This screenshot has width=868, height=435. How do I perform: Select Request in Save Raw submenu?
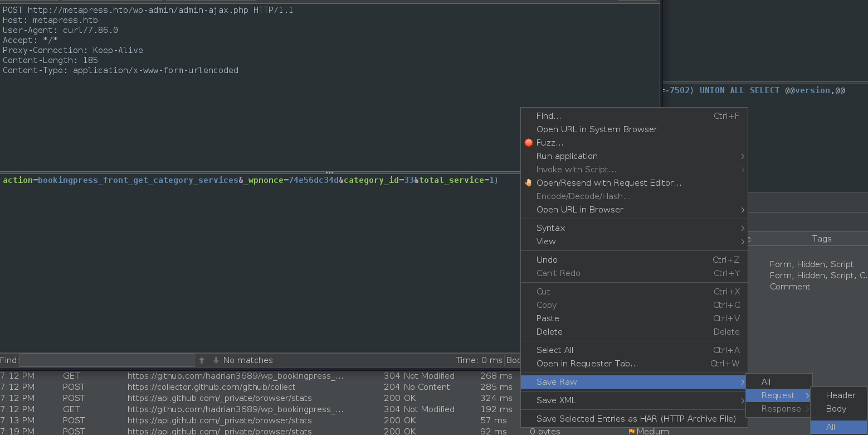[779, 395]
